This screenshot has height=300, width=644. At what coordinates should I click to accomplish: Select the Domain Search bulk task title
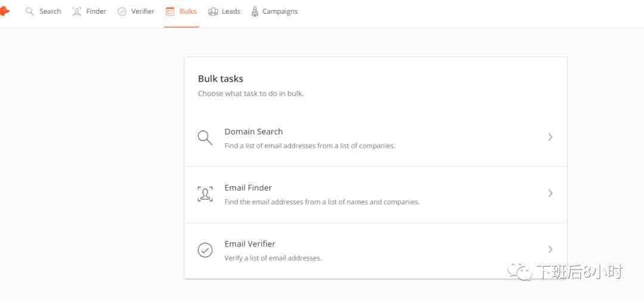[x=253, y=131]
